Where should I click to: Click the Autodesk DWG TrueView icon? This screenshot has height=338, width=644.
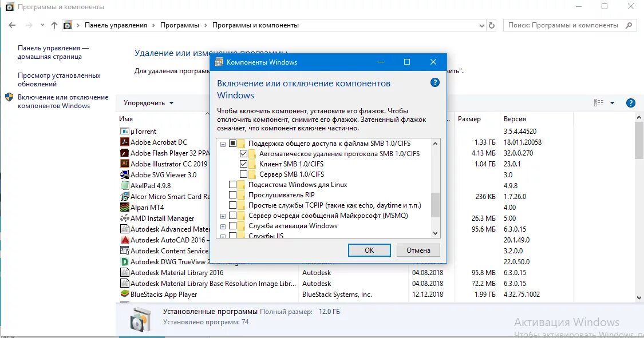pos(124,262)
